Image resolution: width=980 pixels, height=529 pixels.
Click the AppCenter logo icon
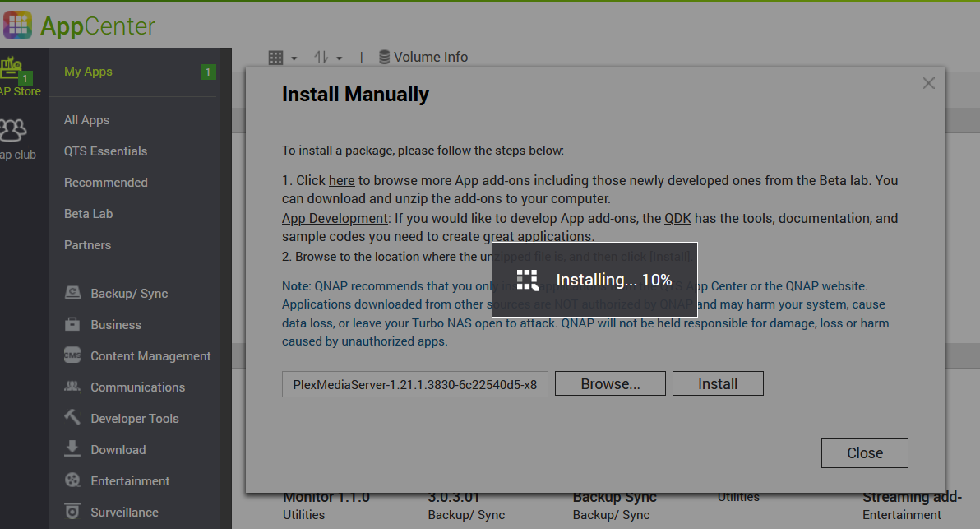18,26
